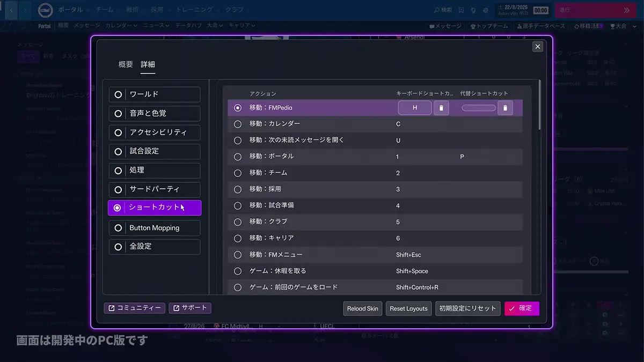
Task: Select the 全設定 settings category
Action: (x=155, y=247)
